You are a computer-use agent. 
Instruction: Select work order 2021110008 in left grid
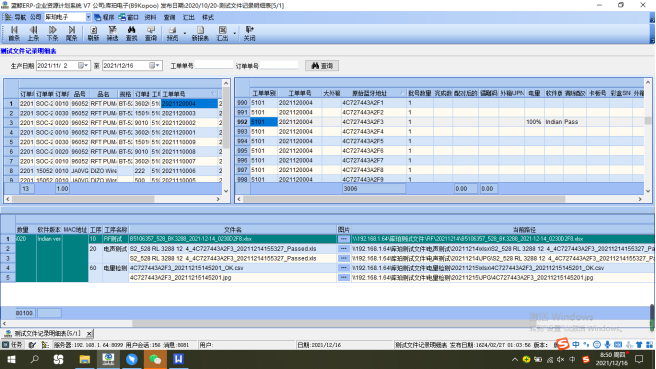(x=190, y=151)
